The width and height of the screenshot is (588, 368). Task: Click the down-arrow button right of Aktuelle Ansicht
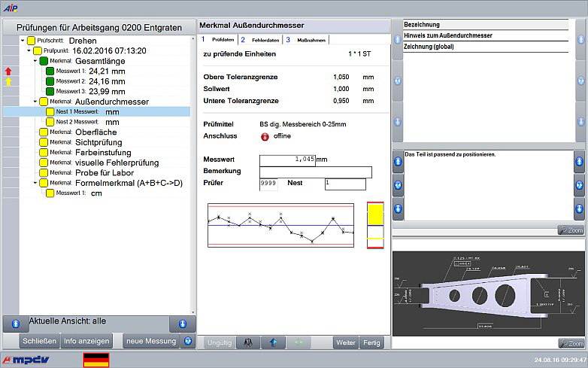[183, 324]
